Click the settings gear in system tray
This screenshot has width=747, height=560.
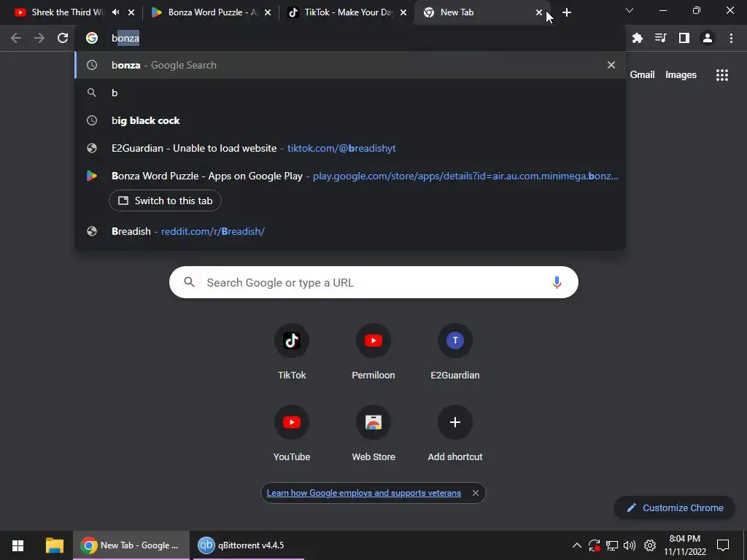pos(650,545)
